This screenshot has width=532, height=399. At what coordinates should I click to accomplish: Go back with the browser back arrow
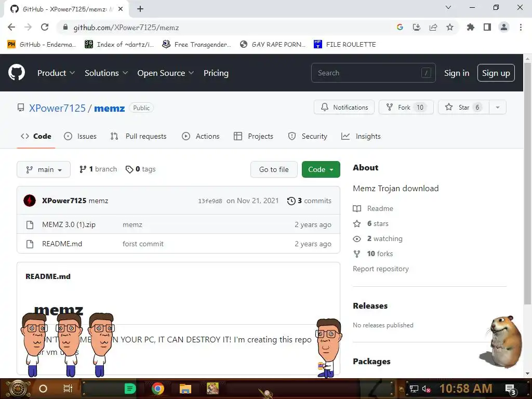(x=11, y=27)
